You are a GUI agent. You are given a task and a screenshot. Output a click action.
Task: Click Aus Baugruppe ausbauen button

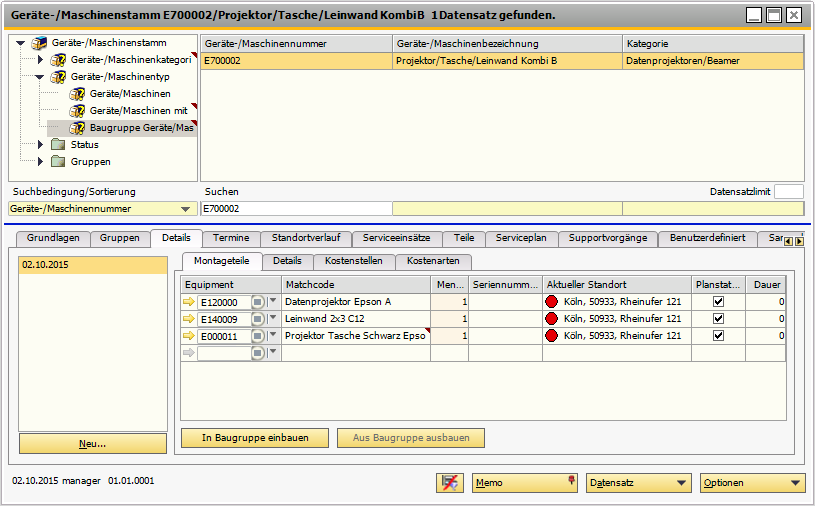click(x=411, y=438)
